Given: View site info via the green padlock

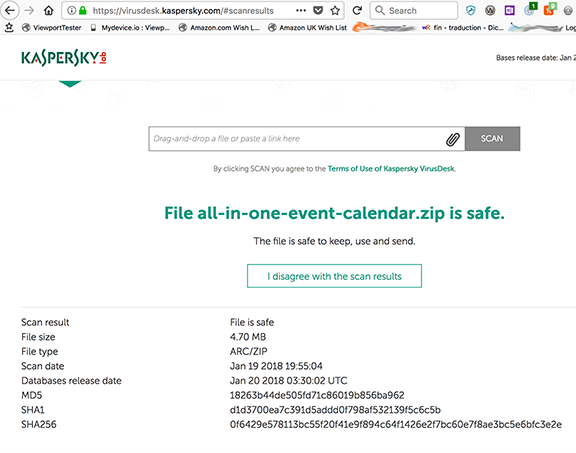Looking at the screenshot, I should pyautogui.click(x=83, y=11).
